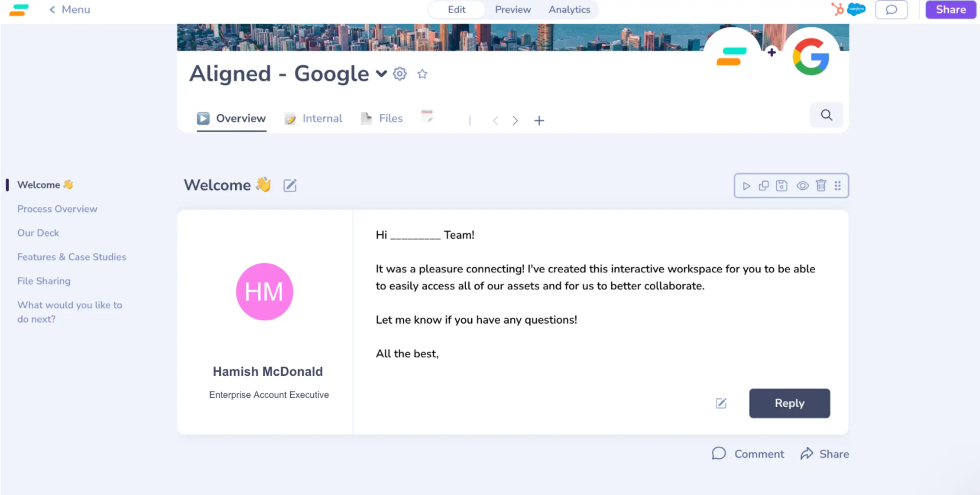The width and height of the screenshot is (980, 495).
Task: Click the All the best line
Action: (x=407, y=354)
